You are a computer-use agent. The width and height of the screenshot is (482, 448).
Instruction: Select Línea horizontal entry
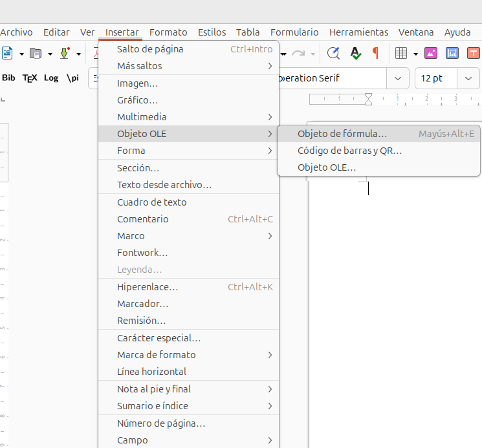(x=188, y=372)
